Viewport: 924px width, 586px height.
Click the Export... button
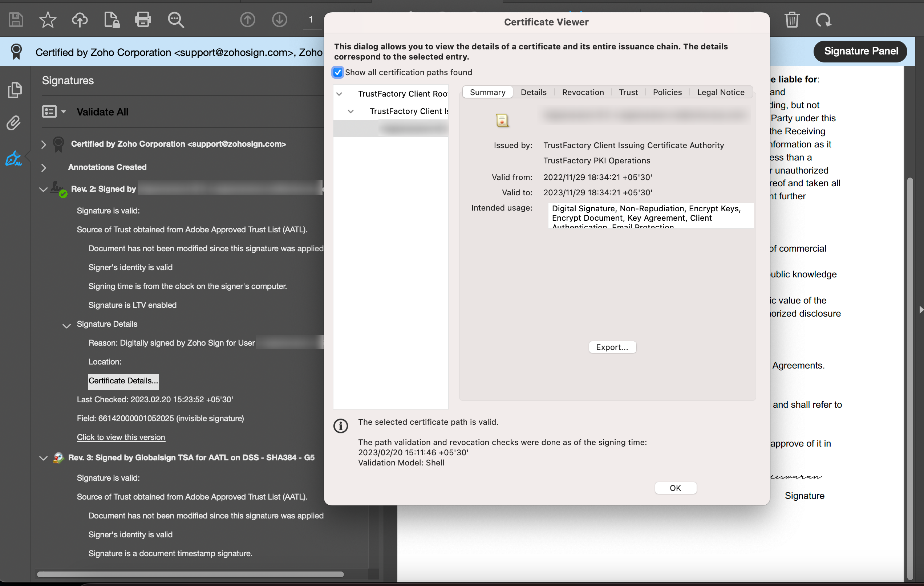tap(612, 347)
